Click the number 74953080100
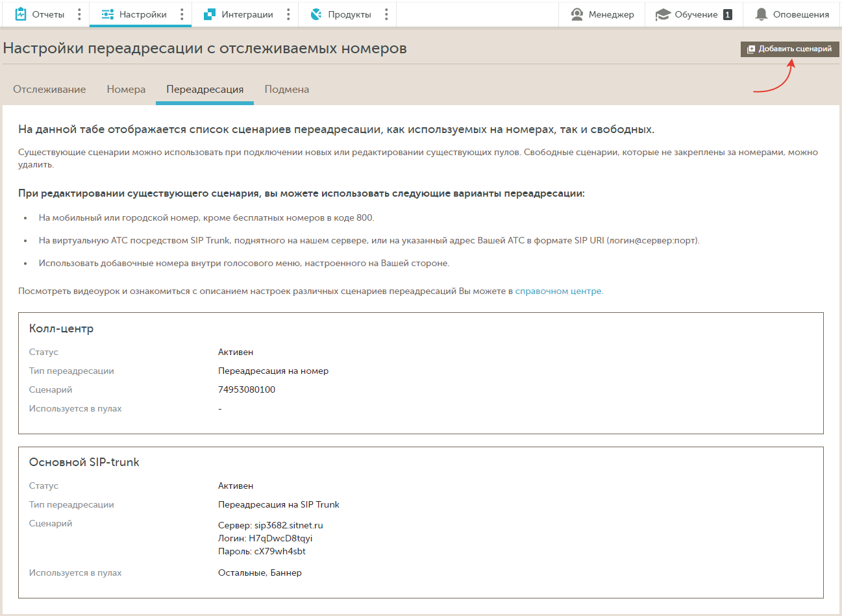Viewport: 842px width, 616px height. point(247,389)
